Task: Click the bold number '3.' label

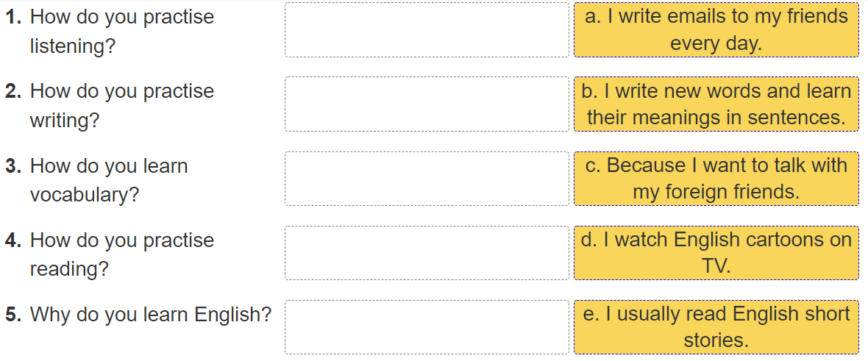Action: click(x=13, y=166)
